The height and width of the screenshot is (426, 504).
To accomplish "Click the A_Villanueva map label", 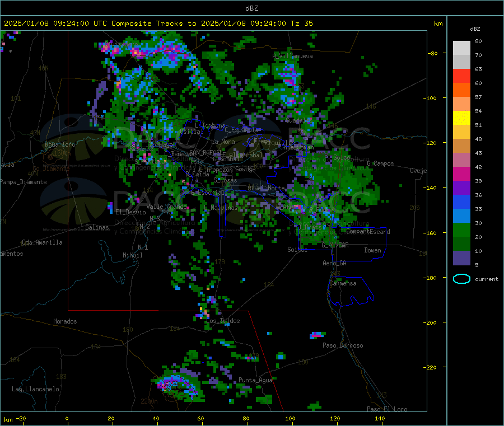I will tap(292, 56).
